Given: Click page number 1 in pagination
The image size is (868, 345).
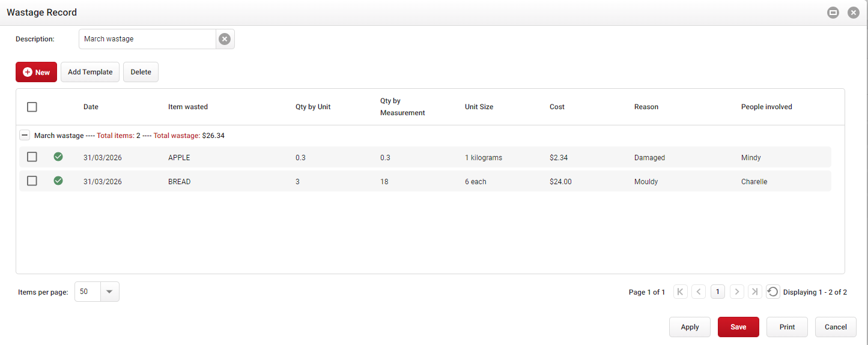Looking at the screenshot, I should point(717,292).
